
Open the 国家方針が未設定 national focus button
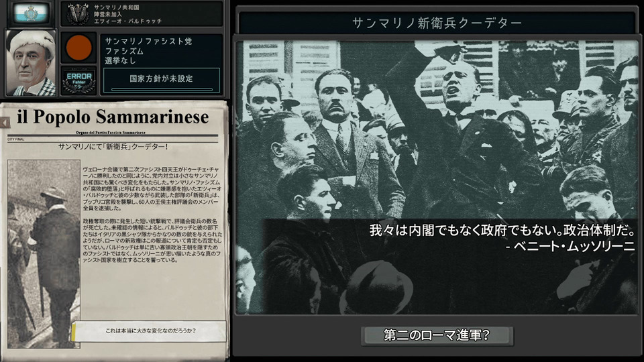162,80
